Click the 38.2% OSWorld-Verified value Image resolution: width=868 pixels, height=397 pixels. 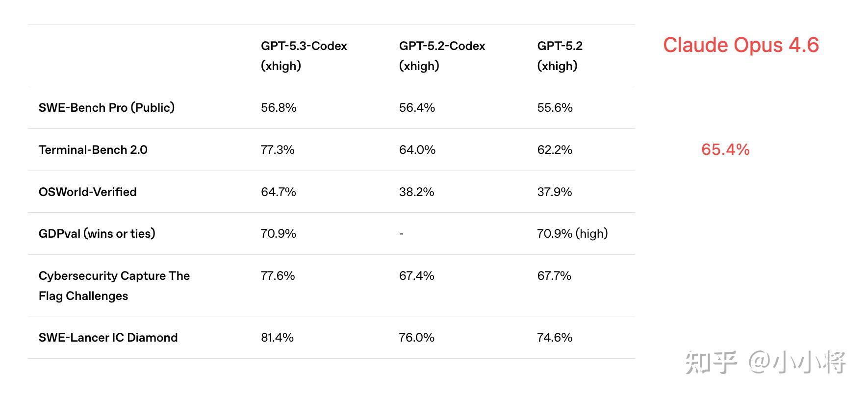click(416, 192)
